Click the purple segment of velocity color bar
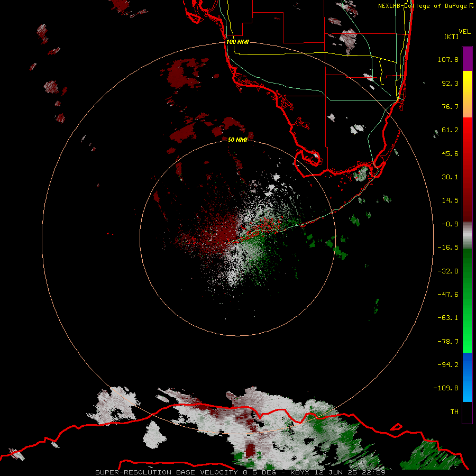Screen dimensions: 476x476 point(467,59)
